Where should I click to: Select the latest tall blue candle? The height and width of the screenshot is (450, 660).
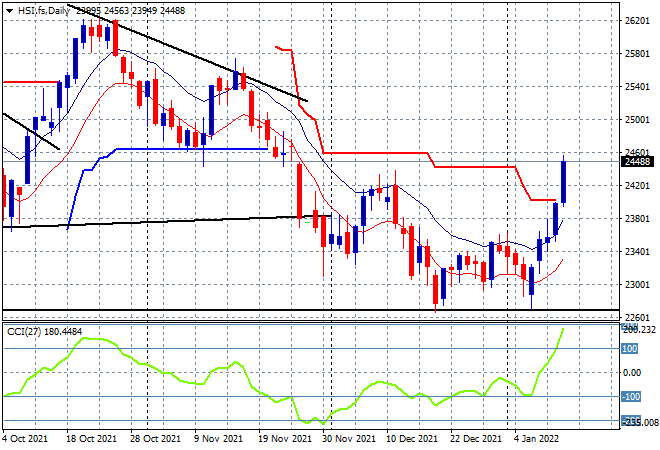pyautogui.click(x=564, y=182)
